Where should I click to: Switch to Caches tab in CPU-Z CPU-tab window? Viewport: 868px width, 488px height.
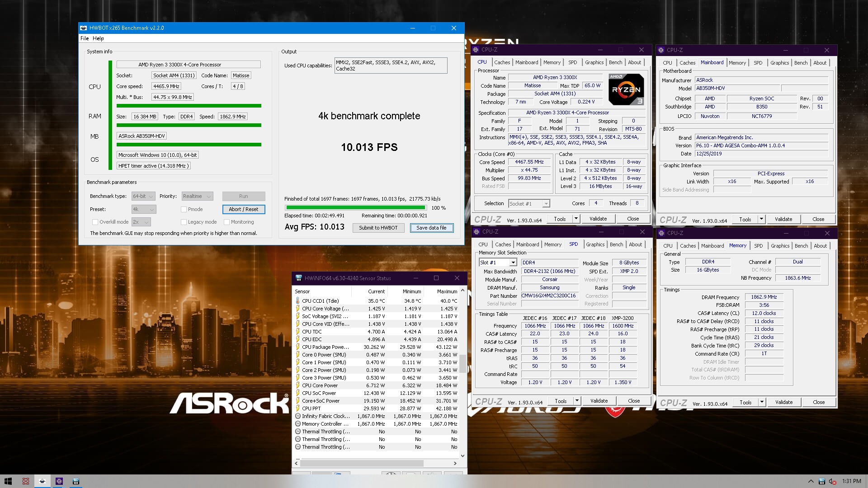click(502, 62)
